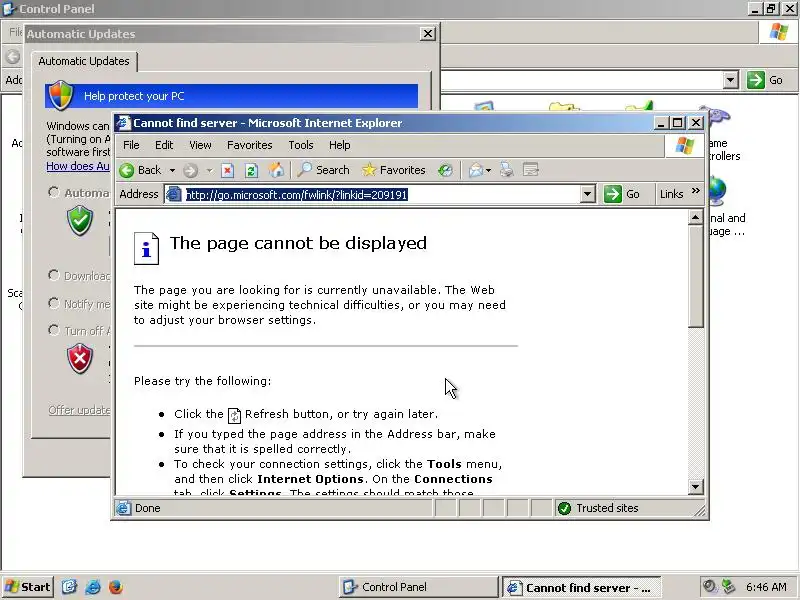Click the Edit page toolbar icon
The image size is (800, 600).
pyautogui.click(x=531, y=170)
